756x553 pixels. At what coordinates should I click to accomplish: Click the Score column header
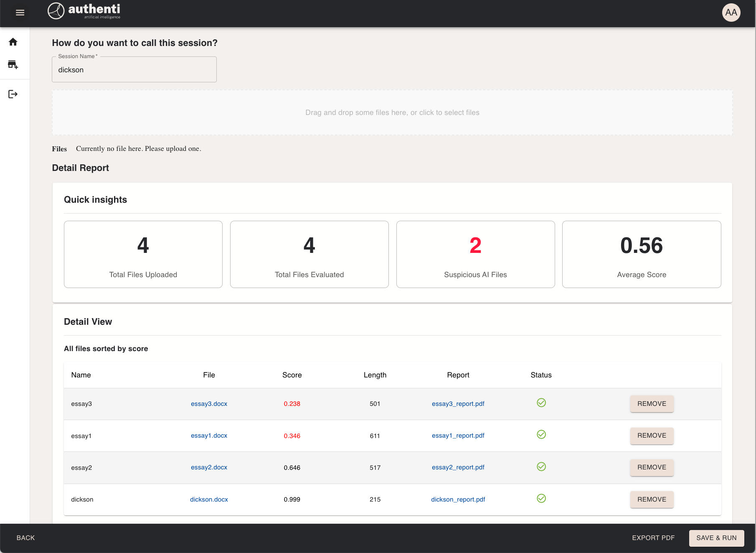click(292, 375)
